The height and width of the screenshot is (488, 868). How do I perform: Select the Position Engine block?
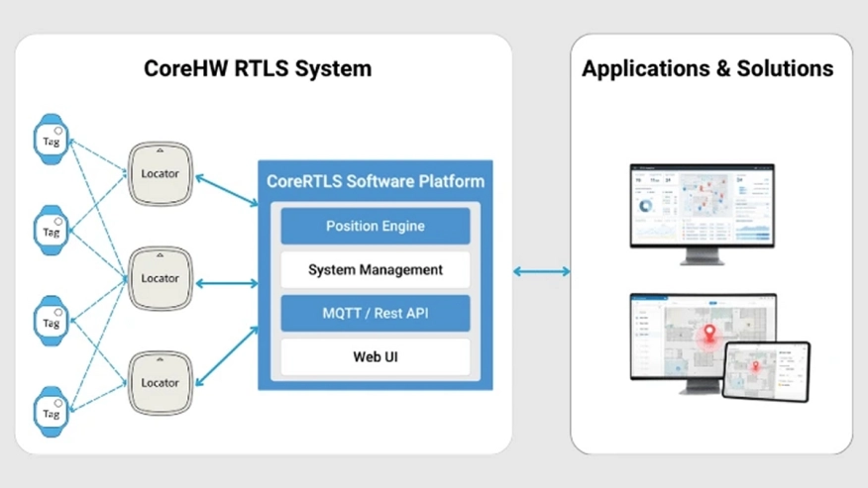pos(375,226)
